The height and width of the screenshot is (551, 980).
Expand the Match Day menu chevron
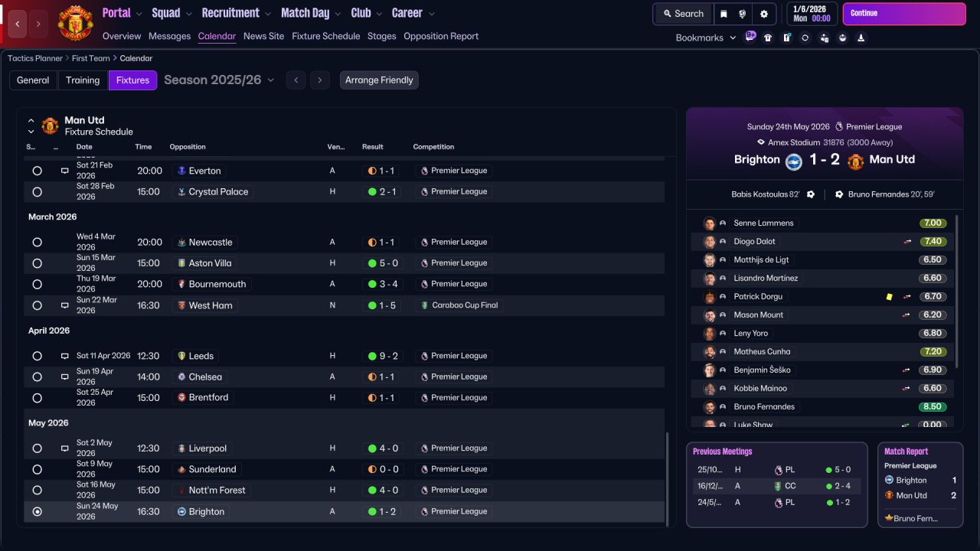(338, 14)
